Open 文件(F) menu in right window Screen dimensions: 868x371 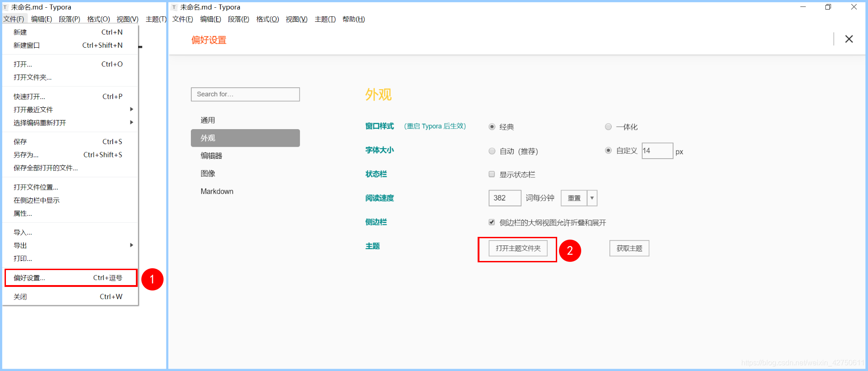(183, 19)
